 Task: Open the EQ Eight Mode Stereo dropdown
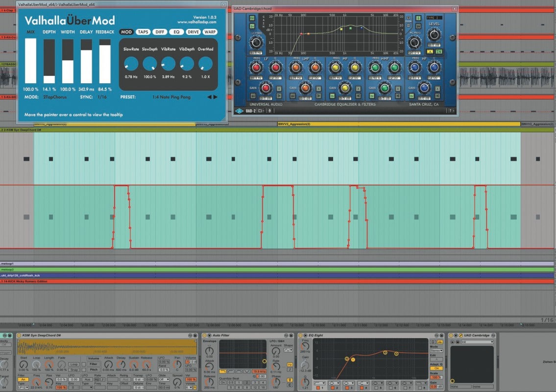click(436, 350)
